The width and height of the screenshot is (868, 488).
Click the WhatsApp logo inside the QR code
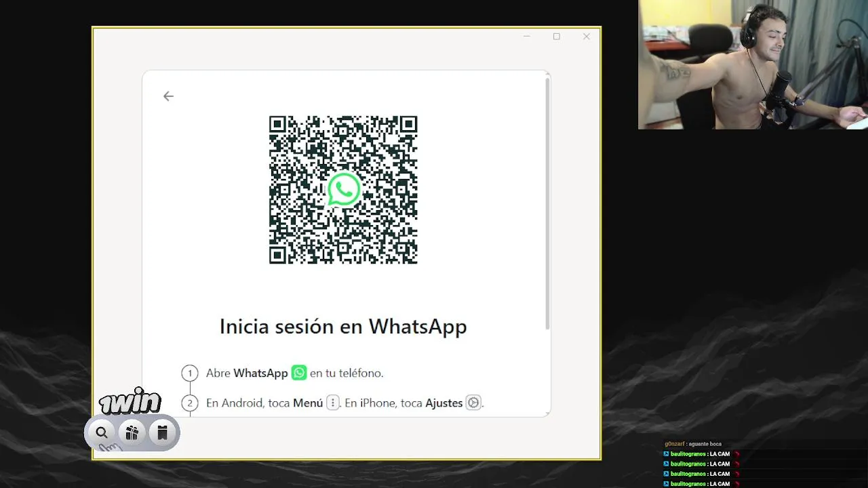344,189
